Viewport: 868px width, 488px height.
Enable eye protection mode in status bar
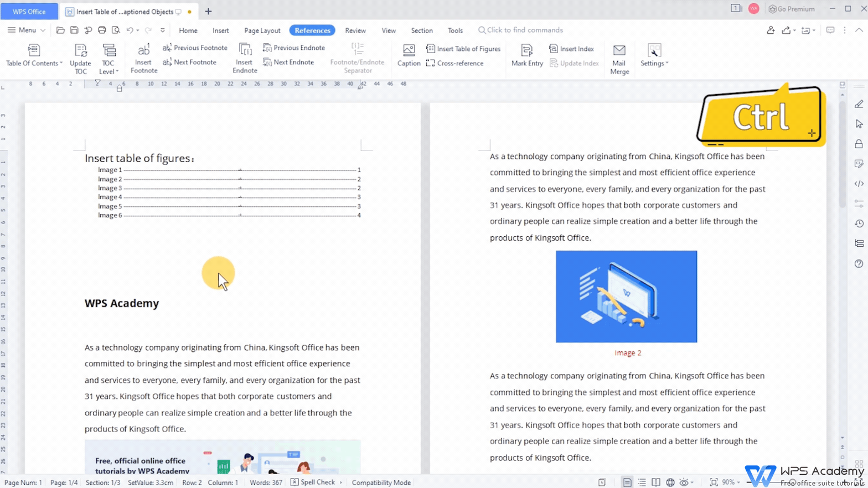point(684,482)
